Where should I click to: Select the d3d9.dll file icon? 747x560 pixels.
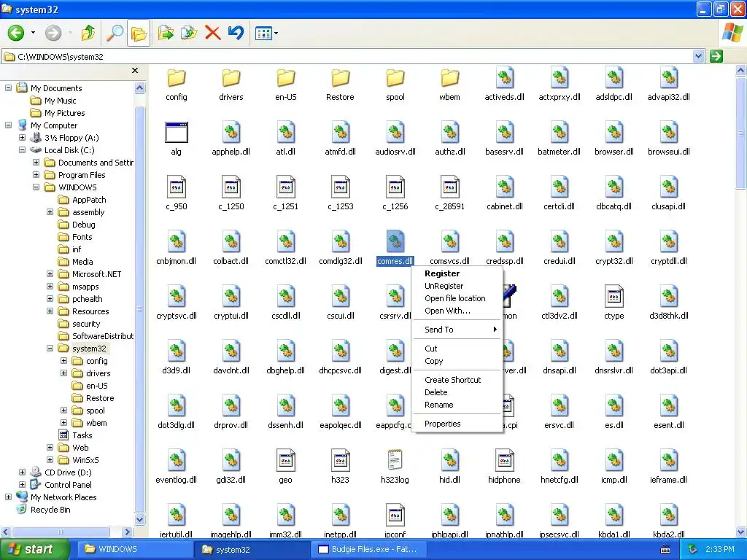[x=177, y=351]
